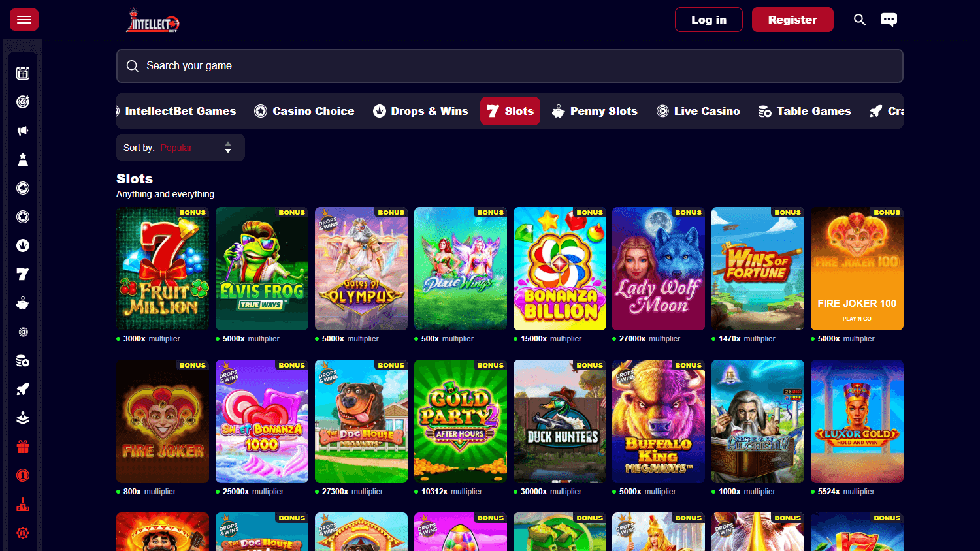Viewport: 980px width, 551px height.
Task: Switch to the Casino Choice tab
Action: [304, 111]
